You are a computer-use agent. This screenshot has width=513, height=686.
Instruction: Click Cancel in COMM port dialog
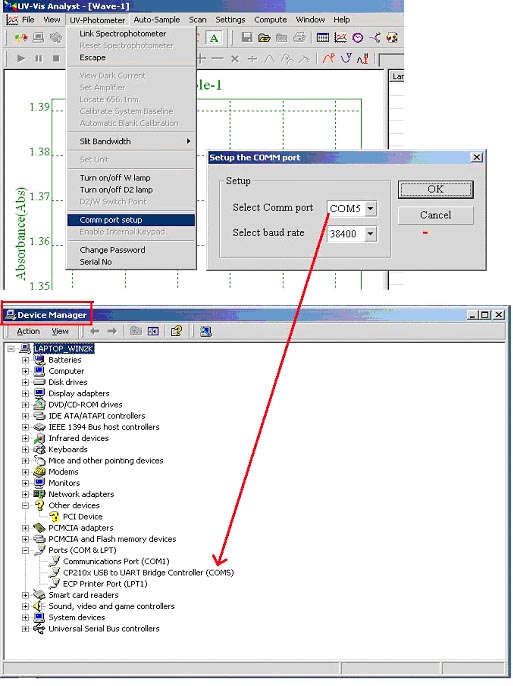tap(436, 215)
